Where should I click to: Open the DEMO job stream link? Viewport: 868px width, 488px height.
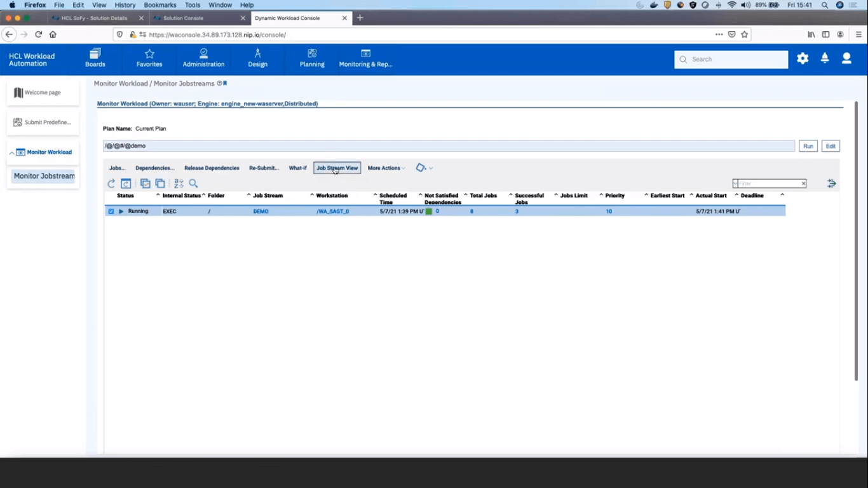click(x=261, y=212)
